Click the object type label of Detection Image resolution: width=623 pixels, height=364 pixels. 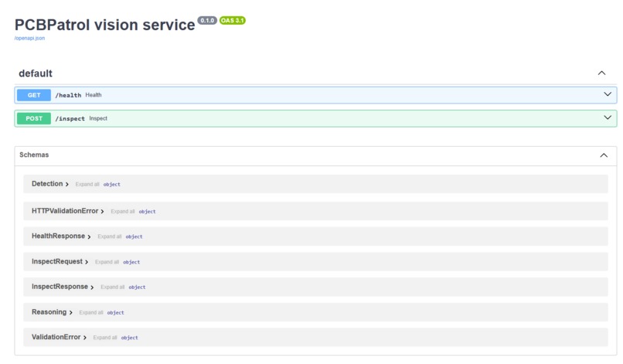111,185
